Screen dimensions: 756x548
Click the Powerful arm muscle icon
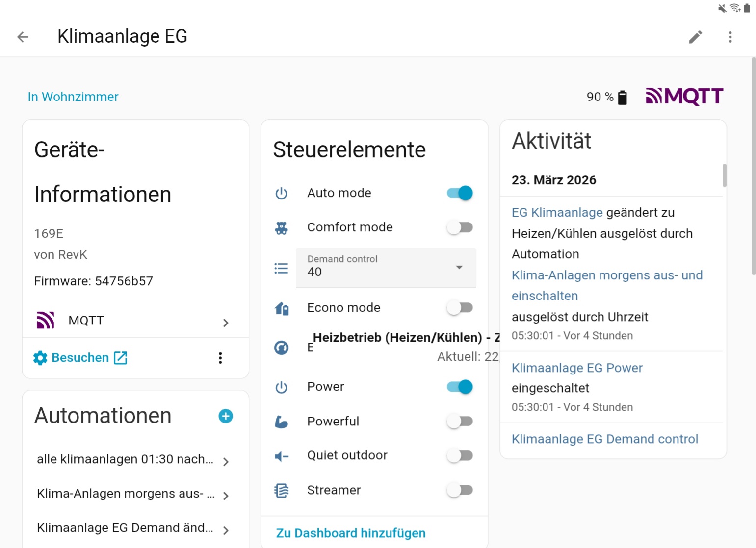point(281,422)
